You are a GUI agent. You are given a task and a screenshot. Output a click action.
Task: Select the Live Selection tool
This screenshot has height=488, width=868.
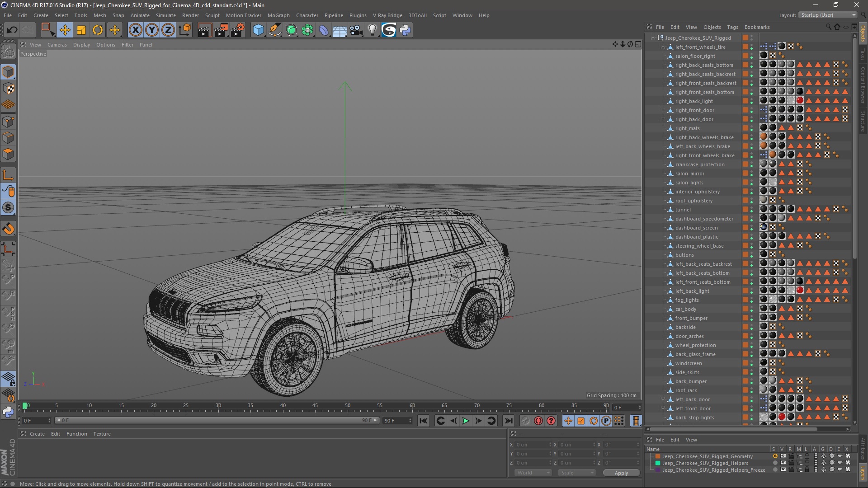pos(47,30)
